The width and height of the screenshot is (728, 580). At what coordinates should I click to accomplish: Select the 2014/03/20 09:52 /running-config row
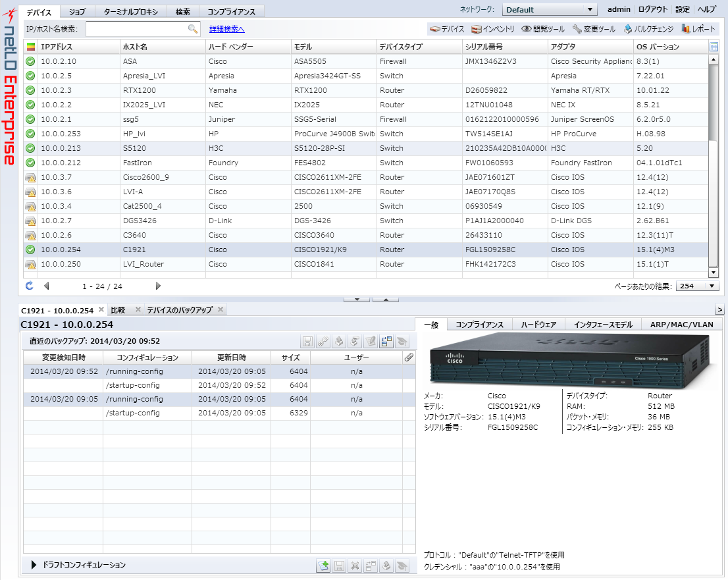pyautogui.click(x=219, y=371)
